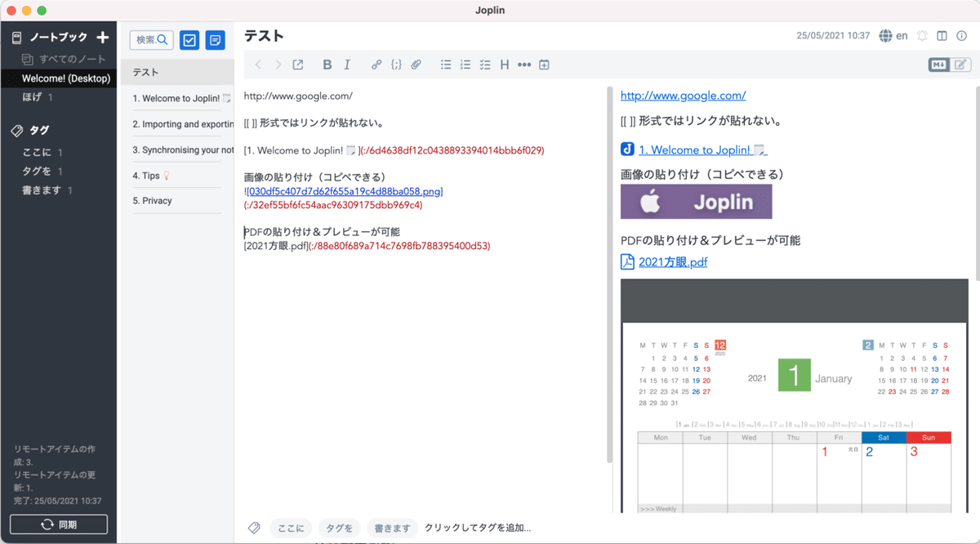
Task: Click the sync status text 完了: 25/05/2021
Action: coord(57,501)
